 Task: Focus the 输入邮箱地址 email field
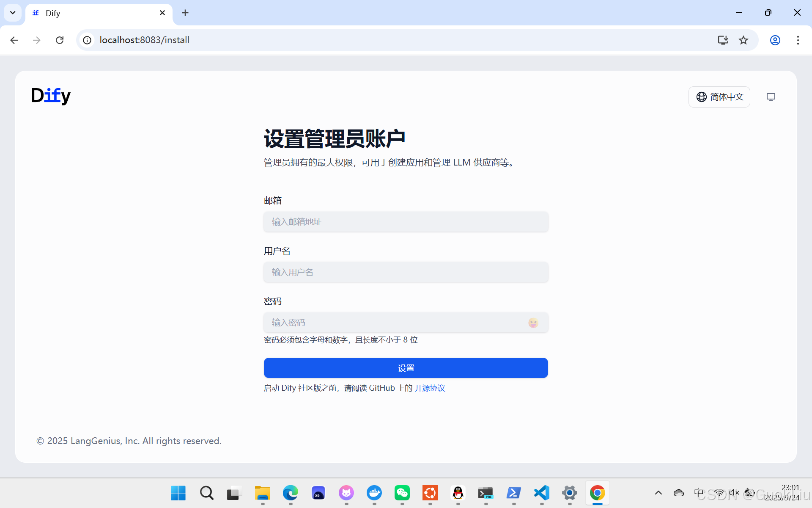tap(406, 222)
